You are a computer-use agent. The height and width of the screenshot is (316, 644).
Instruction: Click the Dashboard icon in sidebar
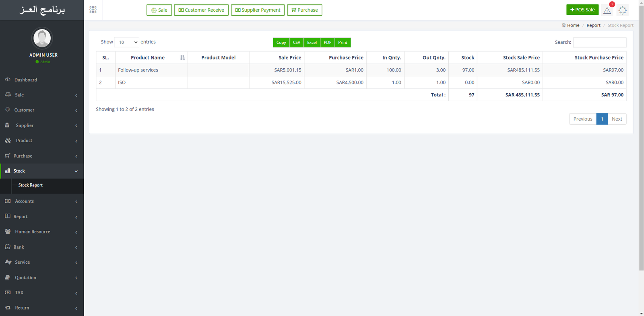[x=8, y=80]
